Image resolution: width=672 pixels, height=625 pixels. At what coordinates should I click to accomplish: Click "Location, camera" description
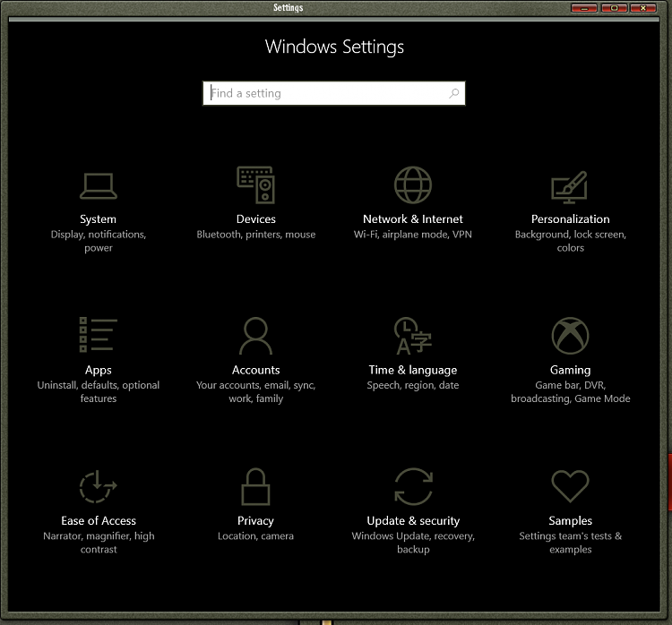pos(255,535)
